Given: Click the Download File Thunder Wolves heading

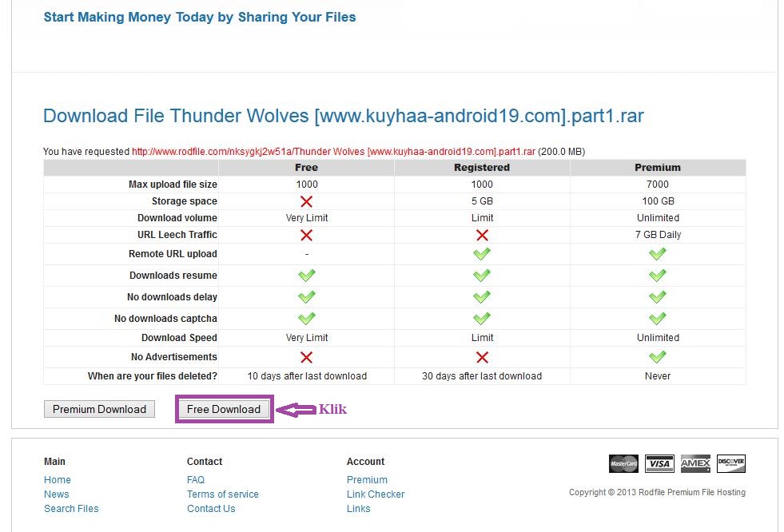Looking at the screenshot, I should (x=344, y=116).
